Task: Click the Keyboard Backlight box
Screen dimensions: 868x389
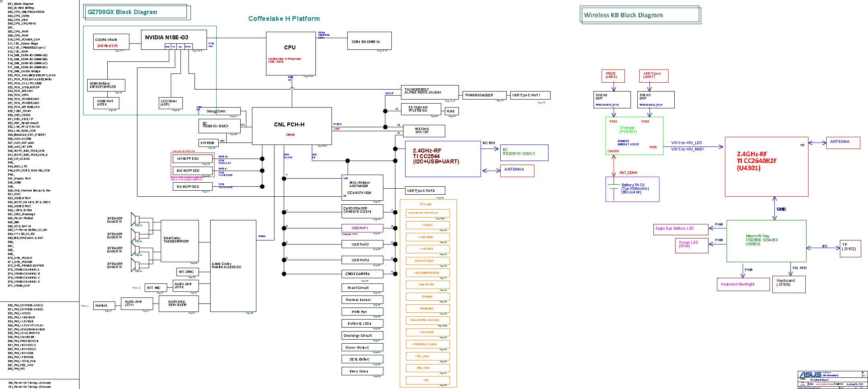Action: (740, 284)
